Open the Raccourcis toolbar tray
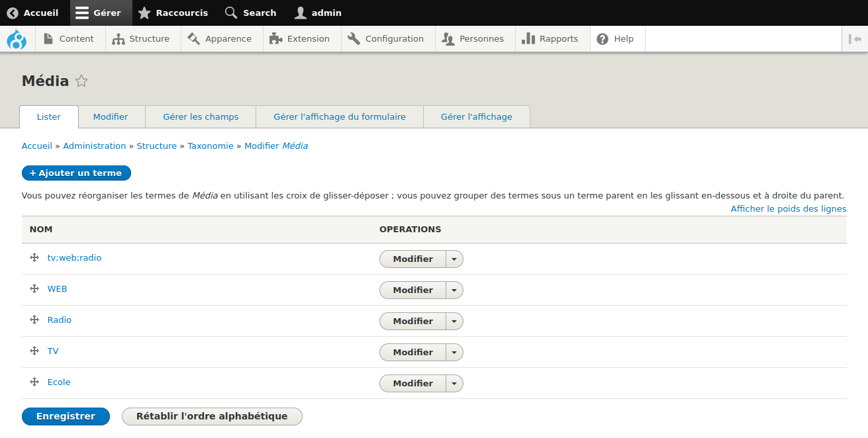The image size is (868, 438). coord(174,13)
